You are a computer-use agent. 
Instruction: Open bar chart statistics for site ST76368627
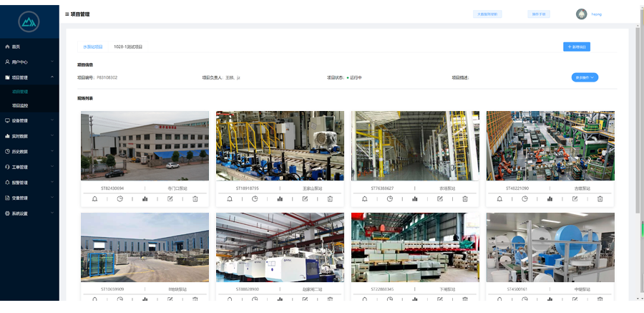click(414, 198)
